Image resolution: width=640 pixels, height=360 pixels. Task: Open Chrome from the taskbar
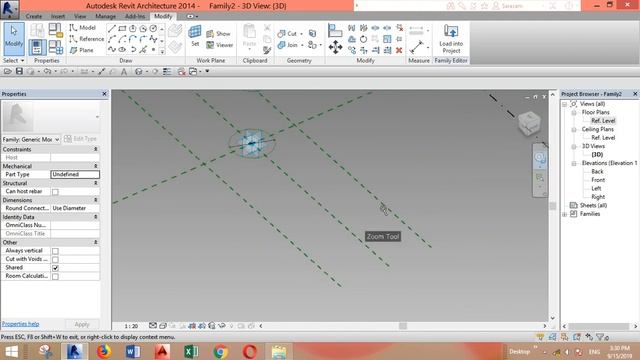click(x=220, y=351)
